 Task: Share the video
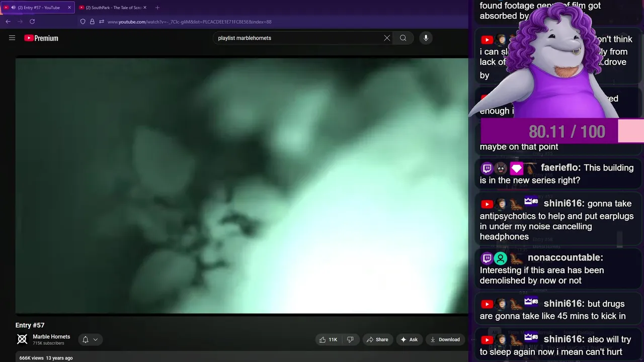(377, 339)
